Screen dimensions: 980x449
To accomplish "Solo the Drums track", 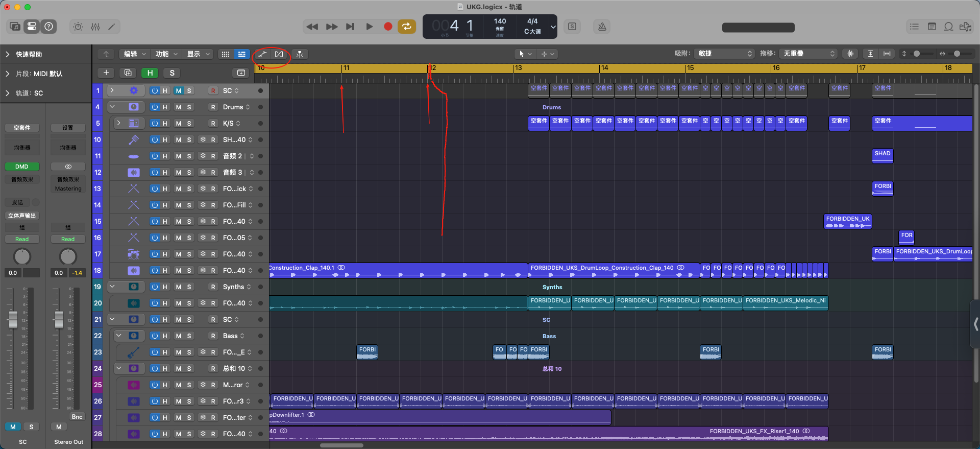I will coord(189,107).
